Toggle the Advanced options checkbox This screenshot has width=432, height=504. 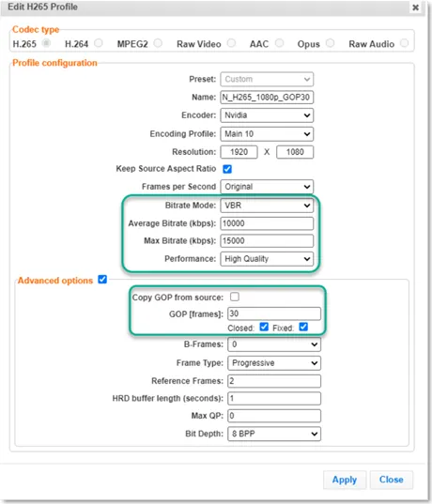point(102,280)
